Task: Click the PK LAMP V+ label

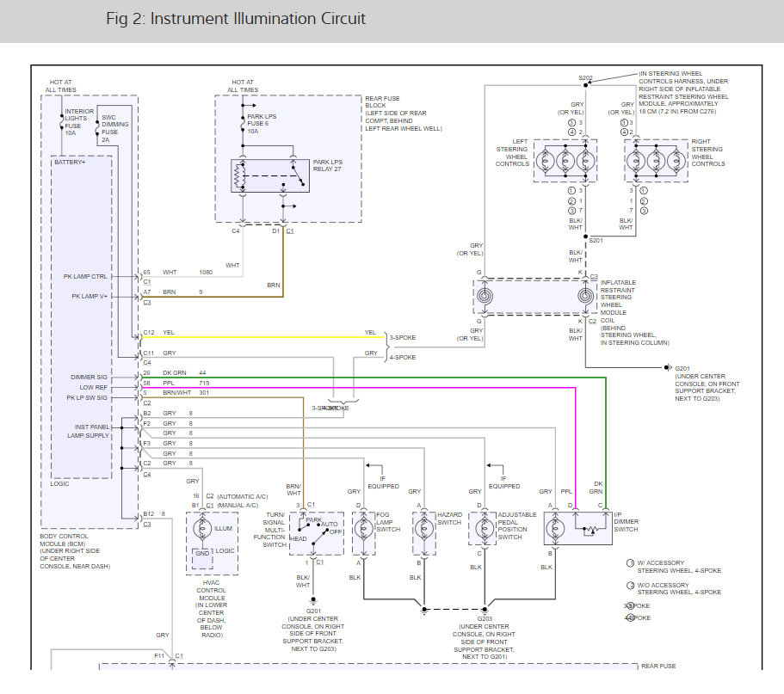Action: click(90, 297)
